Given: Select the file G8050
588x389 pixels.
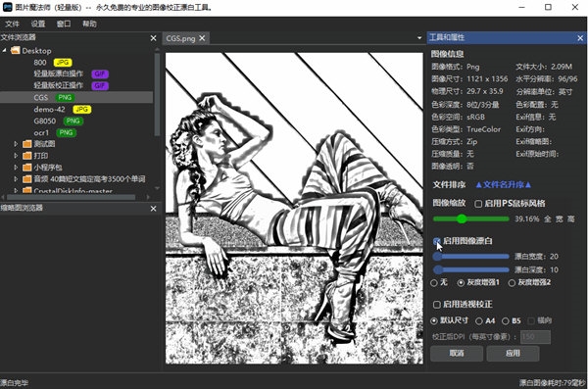Looking at the screenshot, I should pyautogui.click(x=45, y=121).
